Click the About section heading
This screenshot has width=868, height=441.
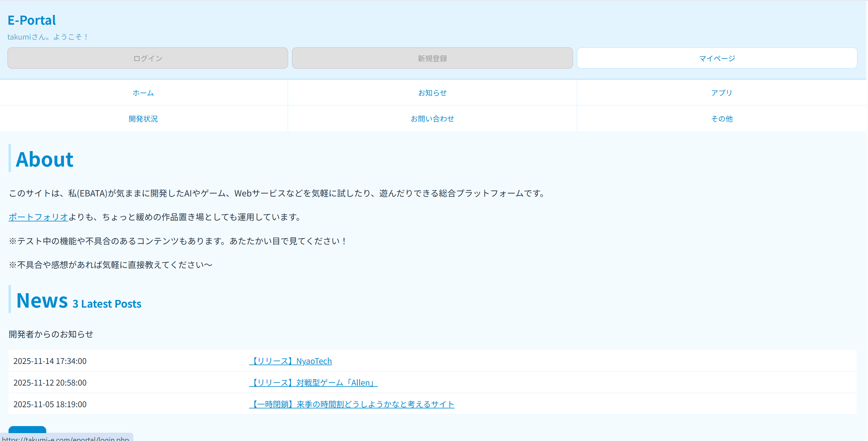coord(44,159)
